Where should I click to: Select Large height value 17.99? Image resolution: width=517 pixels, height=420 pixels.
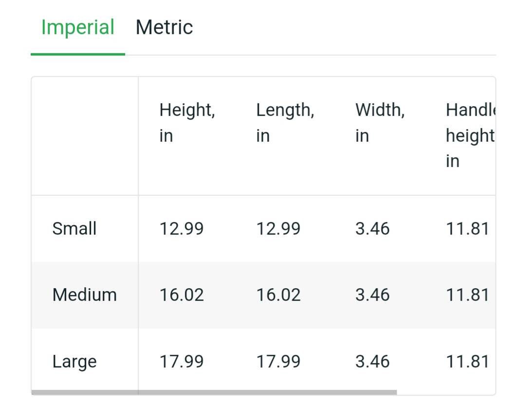tap(182, 361)
